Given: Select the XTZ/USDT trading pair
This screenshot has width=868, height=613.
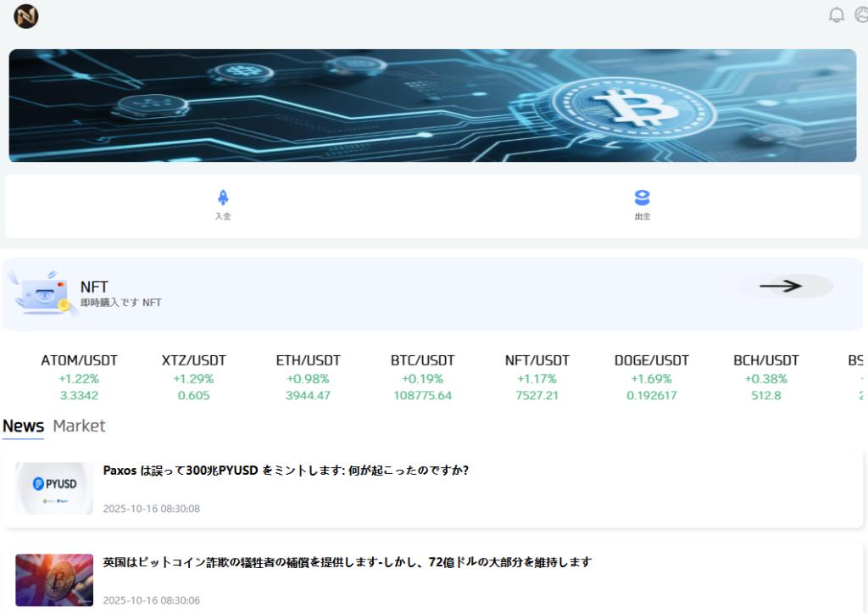Looking at the screenshot, I should (193, 377).
